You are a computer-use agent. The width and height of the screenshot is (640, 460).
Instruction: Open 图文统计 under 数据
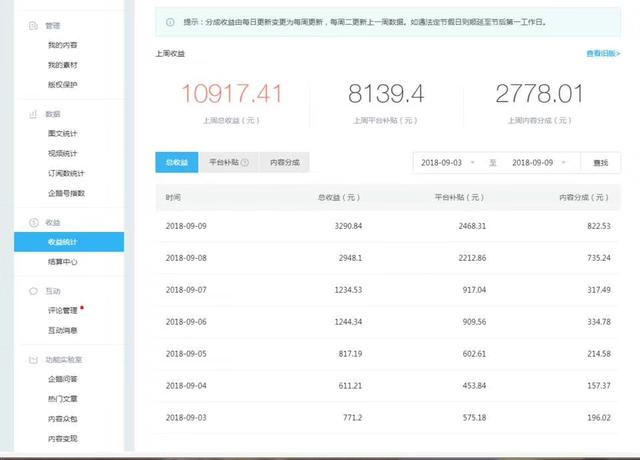pos(62,134)
